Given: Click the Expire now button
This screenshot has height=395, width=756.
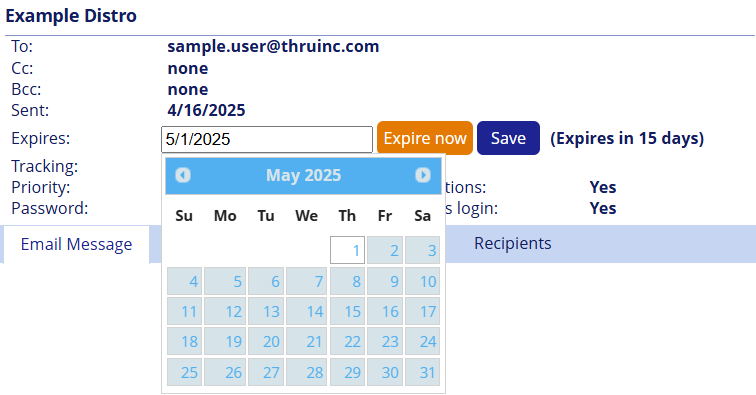Looking at the screenshot, I should click(425, 138).
